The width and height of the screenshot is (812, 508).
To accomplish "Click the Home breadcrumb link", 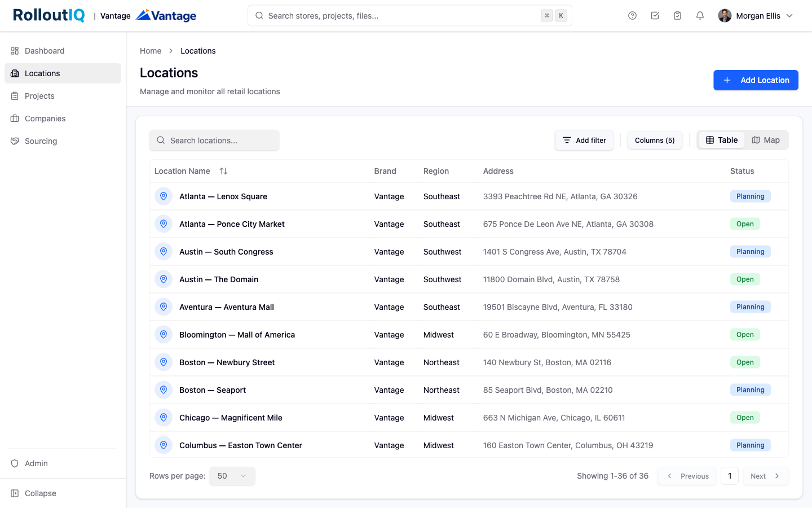I will click(x=151, y=51).
